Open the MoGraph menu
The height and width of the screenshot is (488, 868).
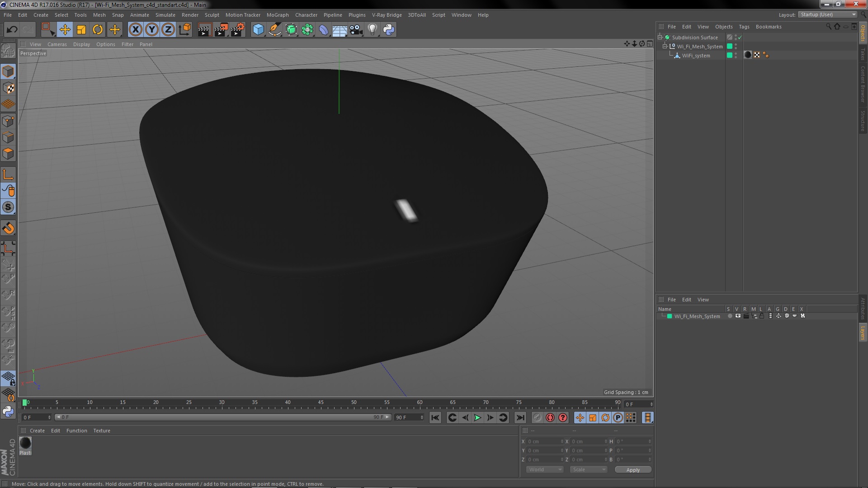click(277, 15)
